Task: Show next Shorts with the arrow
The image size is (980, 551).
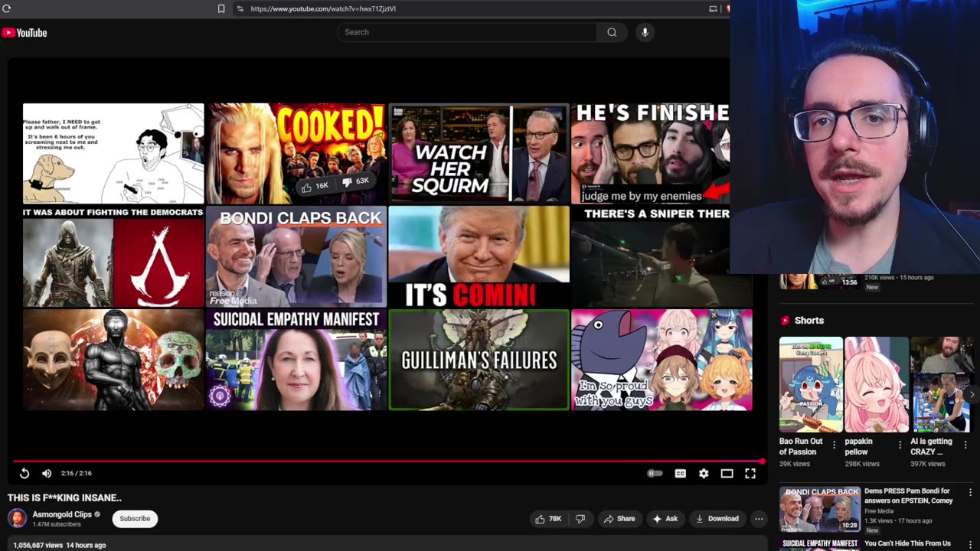Action: click(972, 395)
